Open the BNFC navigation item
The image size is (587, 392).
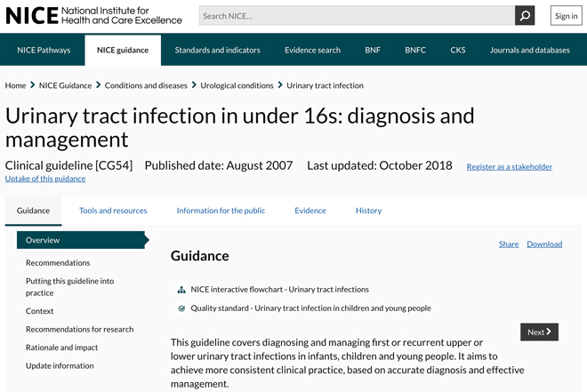click(415, 50)
